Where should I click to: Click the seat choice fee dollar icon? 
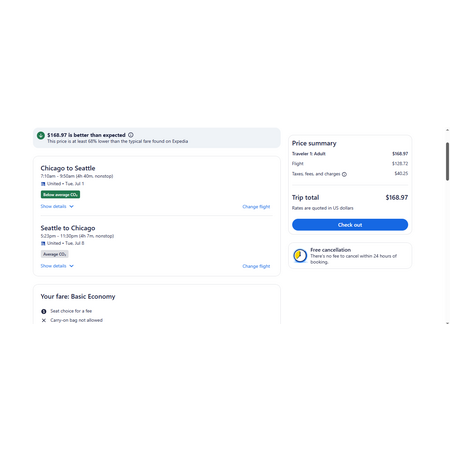tap(44, 311)
